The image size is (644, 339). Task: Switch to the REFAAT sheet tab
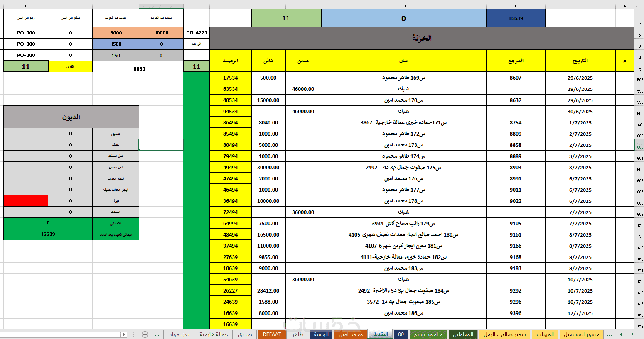[272, 334]
